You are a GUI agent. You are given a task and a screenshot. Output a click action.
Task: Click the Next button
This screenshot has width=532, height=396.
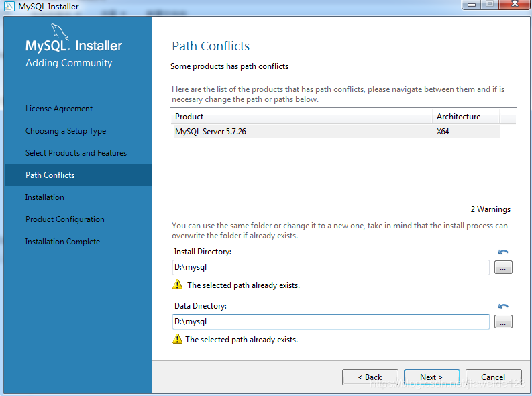pos(432,377)
